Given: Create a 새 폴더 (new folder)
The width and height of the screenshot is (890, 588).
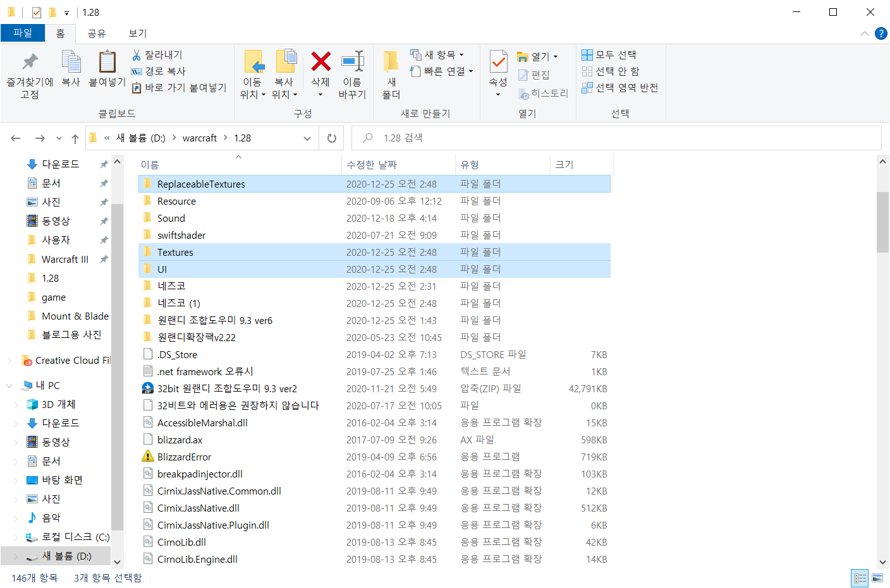Looking at the screenshot, I should pyautogui.click(x=391, y=75).
